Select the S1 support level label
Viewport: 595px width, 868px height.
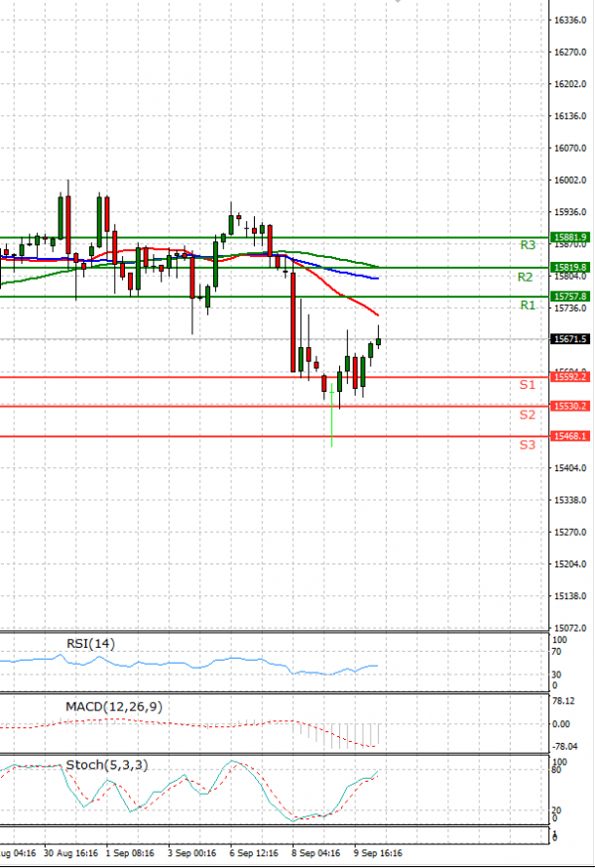(528, 384)
